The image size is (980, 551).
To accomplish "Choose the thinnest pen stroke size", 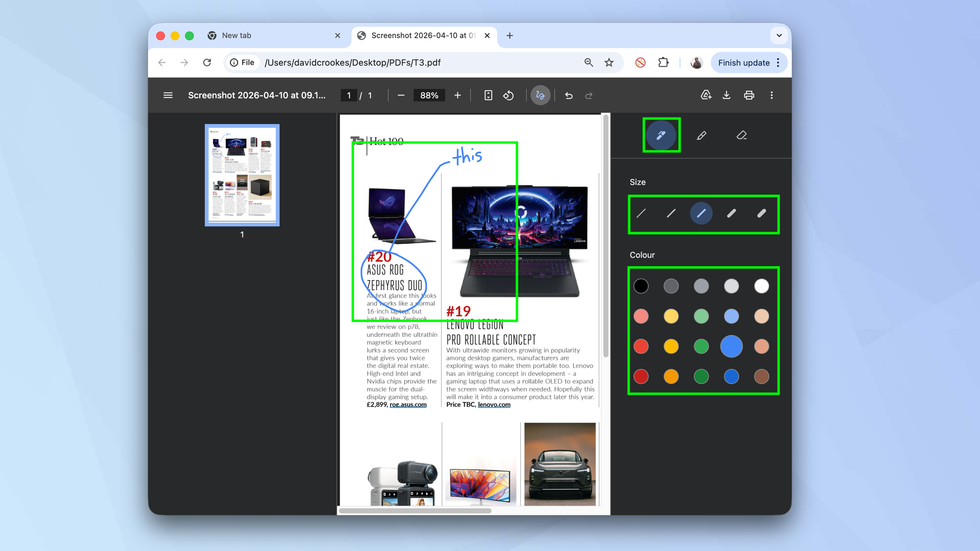I will (x=641, y=214).
